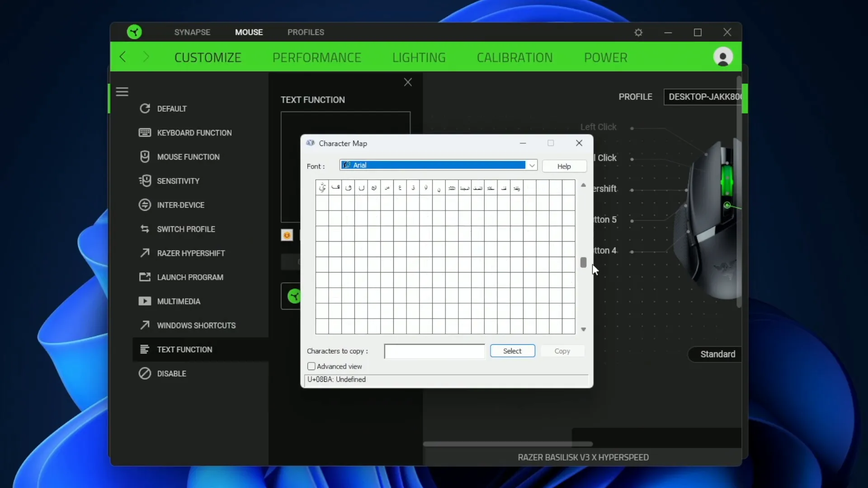
Task: Click the Copy button
Action: click(562, 351)
